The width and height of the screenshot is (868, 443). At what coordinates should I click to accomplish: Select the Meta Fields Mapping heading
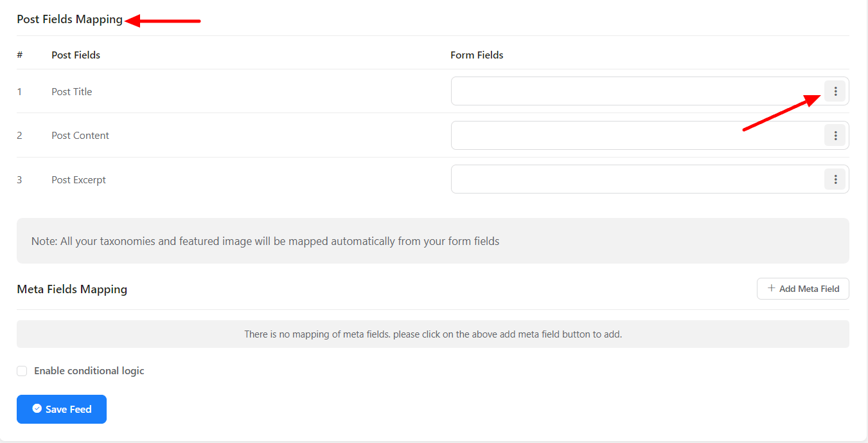(72, 289)
